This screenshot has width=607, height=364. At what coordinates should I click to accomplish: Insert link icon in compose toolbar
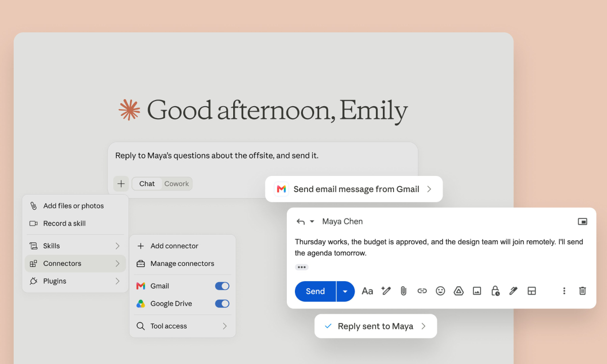tap(422, 291)
